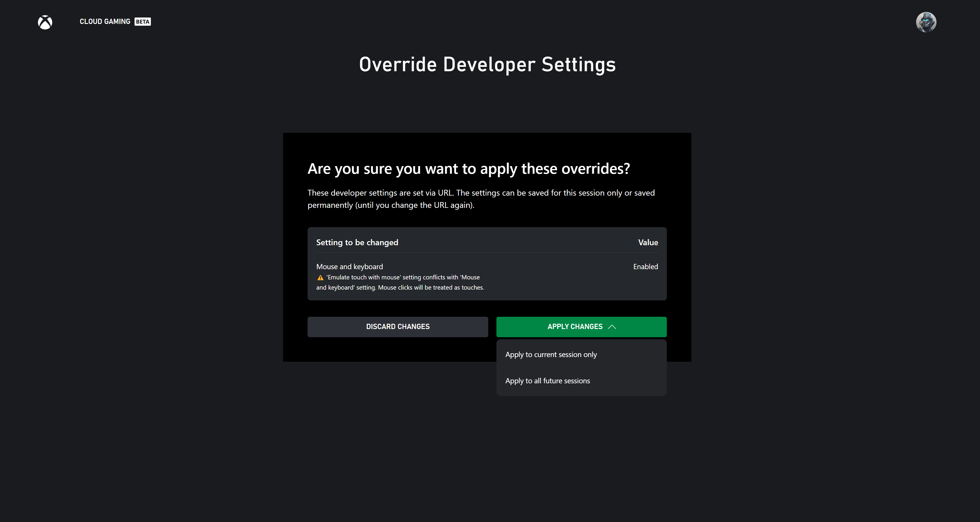Image resolution: width=980 pixels, height=522 pixels.
Task: Expand the Apply Changes options chevron
Action: (612, 326)
